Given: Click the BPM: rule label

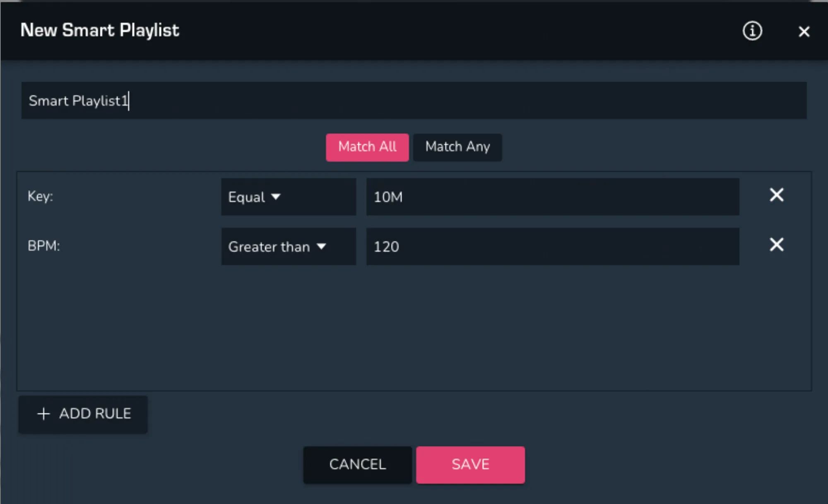Looking at the screenshot, I should click(43, 246).
